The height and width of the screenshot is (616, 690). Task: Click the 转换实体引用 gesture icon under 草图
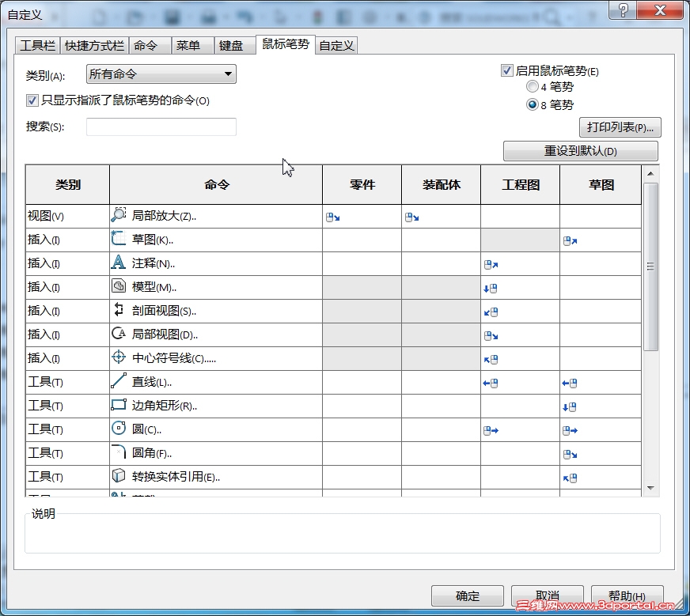[x=571, y=478]
